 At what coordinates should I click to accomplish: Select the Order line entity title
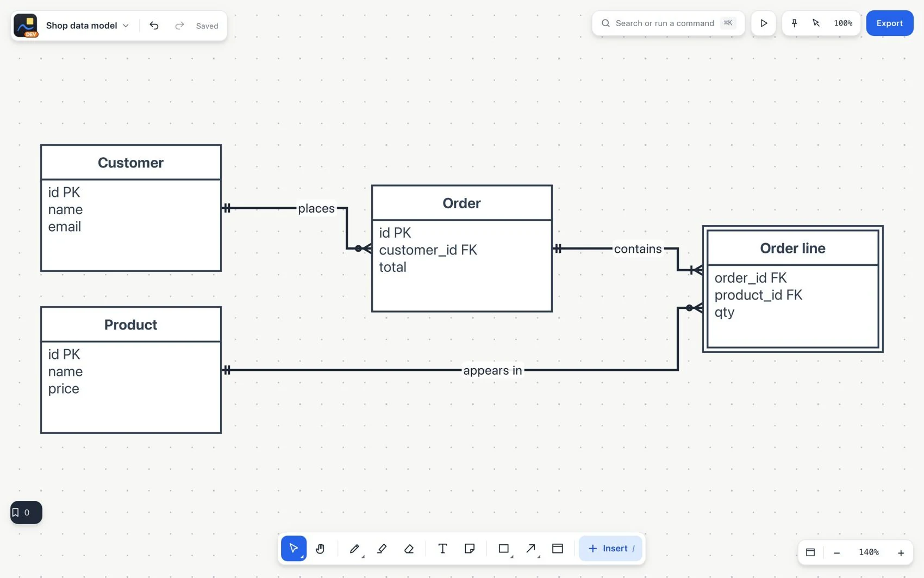coord(792,248)
